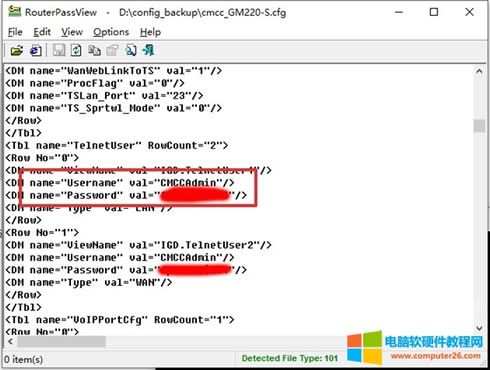Screen dimensions: 490x370
Task: Click the horizontal scrollbar thumb
Action: (x=62, y=341)
